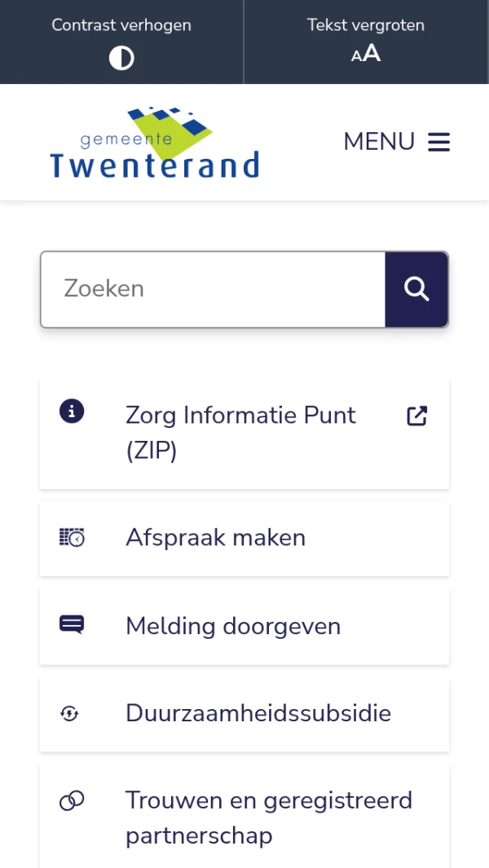Click the info icon beside Zorg Informatie Punt
Screen dimensions: 489x868
(72, 412)
